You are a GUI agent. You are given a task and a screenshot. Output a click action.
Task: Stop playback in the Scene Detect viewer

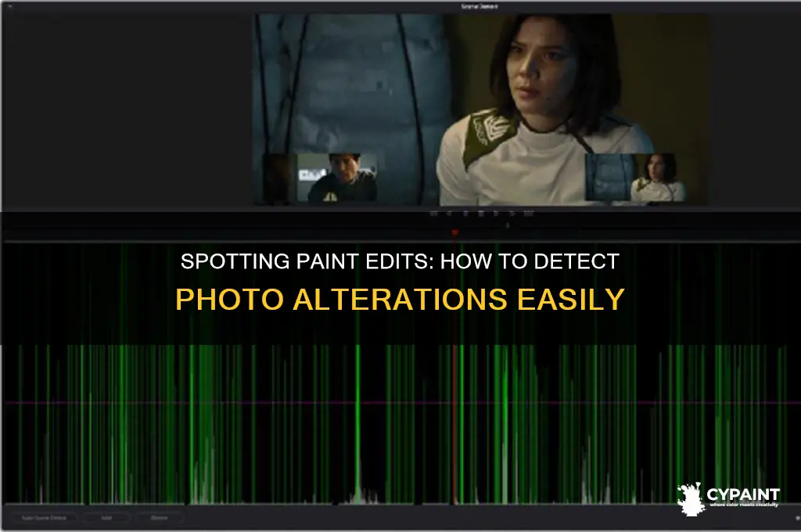coord(481,214)
